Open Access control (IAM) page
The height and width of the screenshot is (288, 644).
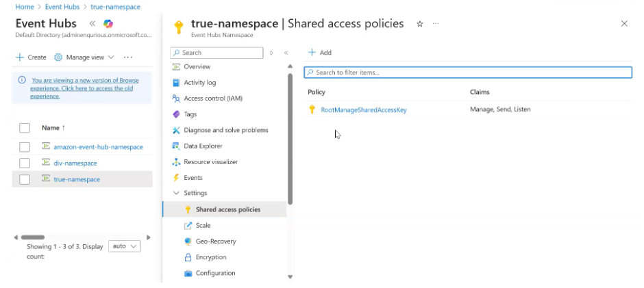point(212,99)
